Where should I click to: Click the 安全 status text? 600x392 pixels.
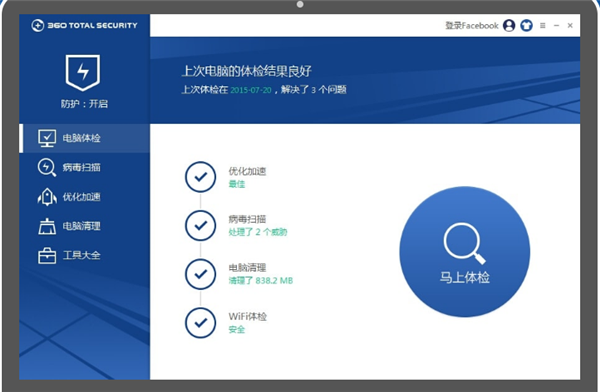coord(237,329)
